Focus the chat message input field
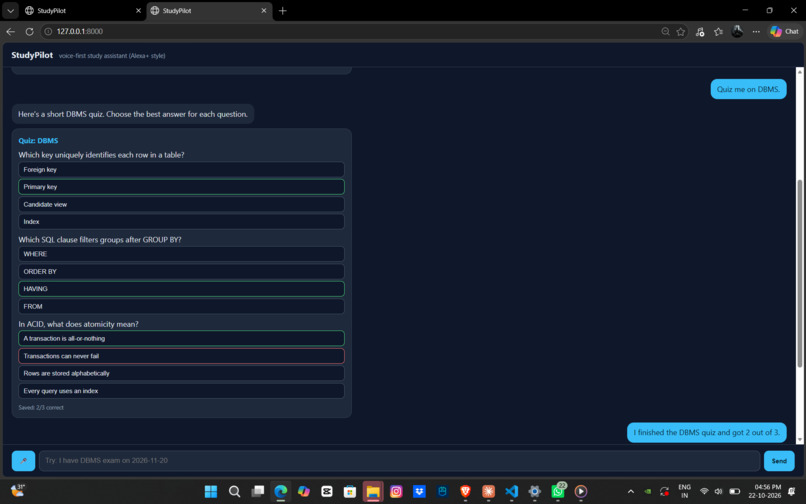 pyautogui.click(x=399, y=460)
